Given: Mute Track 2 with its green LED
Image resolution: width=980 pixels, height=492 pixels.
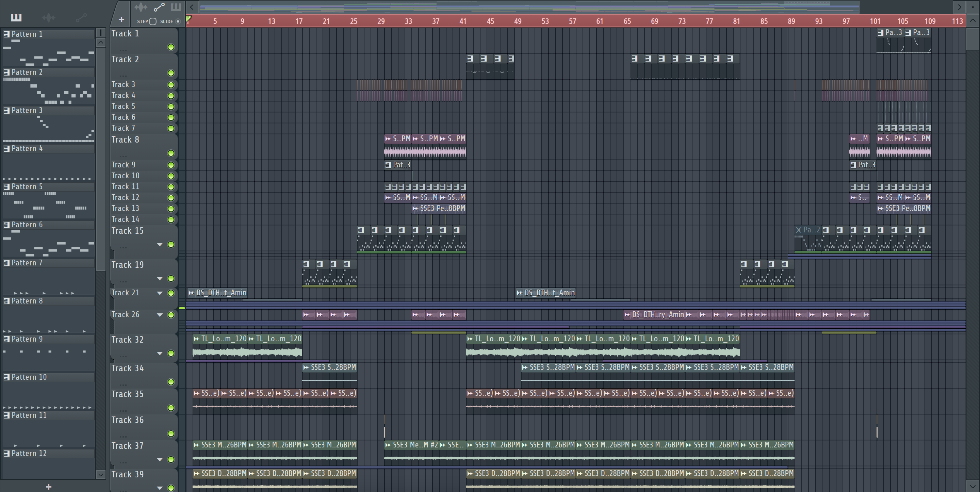Looking at the screenshot, I should coord(171,73).
